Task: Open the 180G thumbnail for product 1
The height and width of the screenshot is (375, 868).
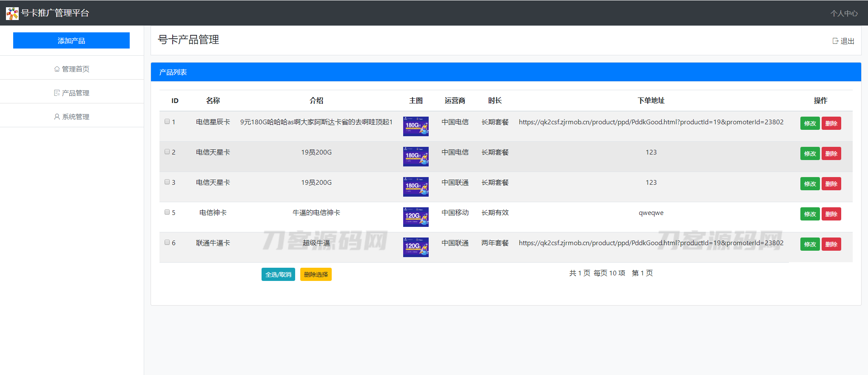Action: [416, 126]
